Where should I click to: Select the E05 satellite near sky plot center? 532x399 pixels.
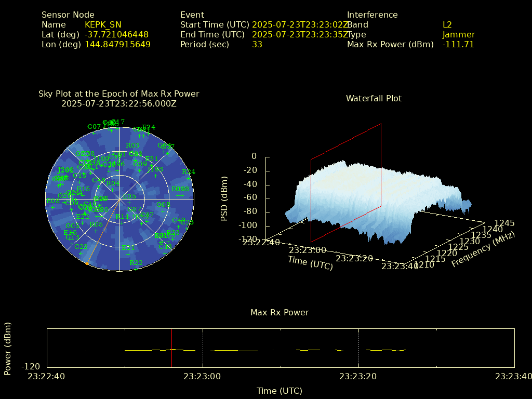click(x=129, y=196)
